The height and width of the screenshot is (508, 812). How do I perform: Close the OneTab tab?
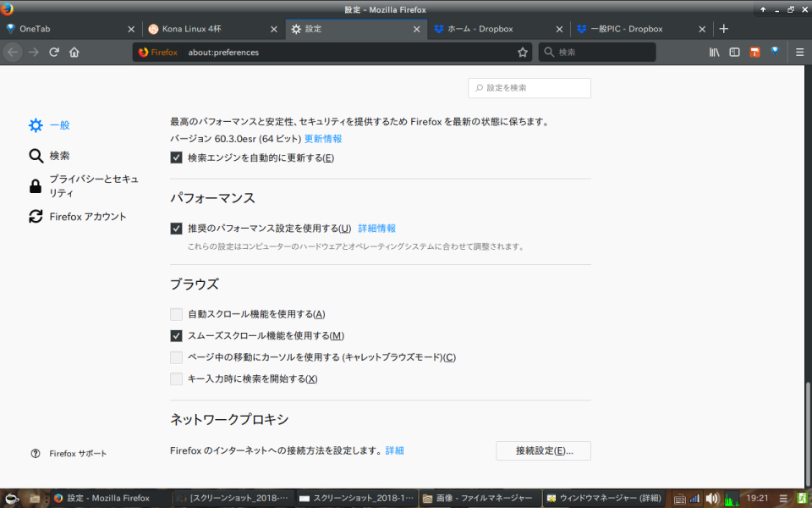tap(131, 30)
